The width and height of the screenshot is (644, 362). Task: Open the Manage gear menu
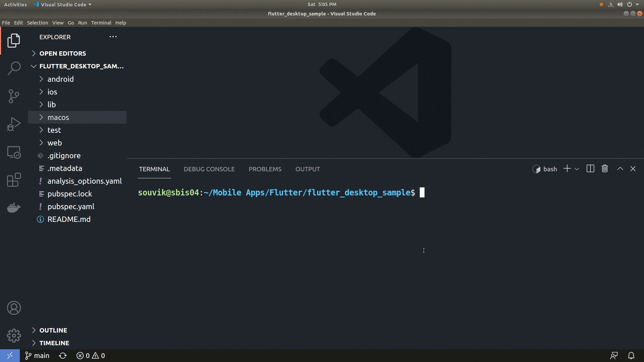click(x=14, y=336)
